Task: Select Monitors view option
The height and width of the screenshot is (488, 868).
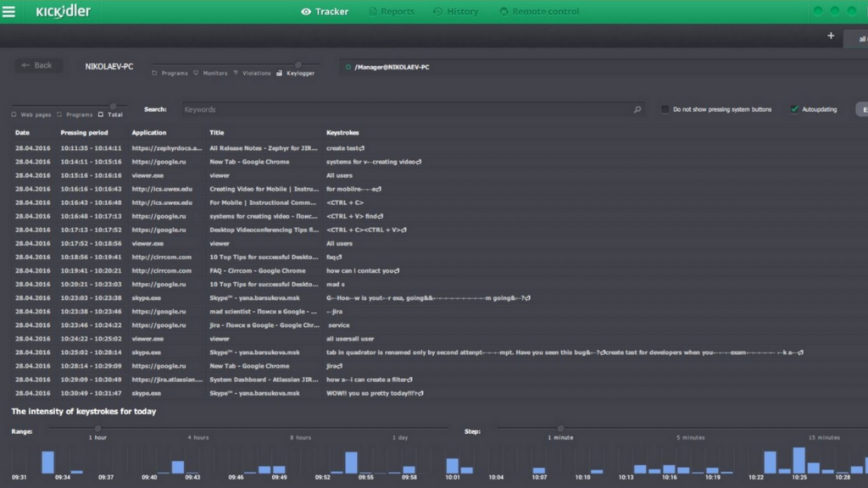Action: (210, 73)
